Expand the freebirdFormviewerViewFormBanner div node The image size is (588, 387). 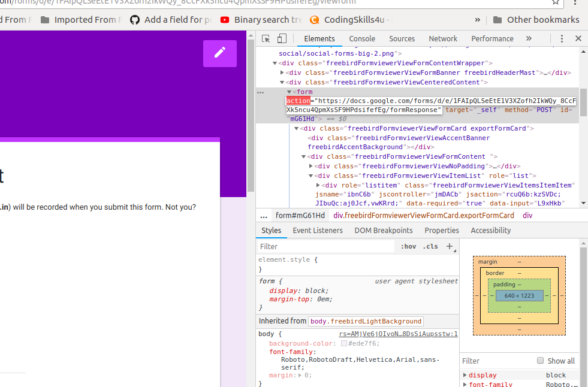282,72
